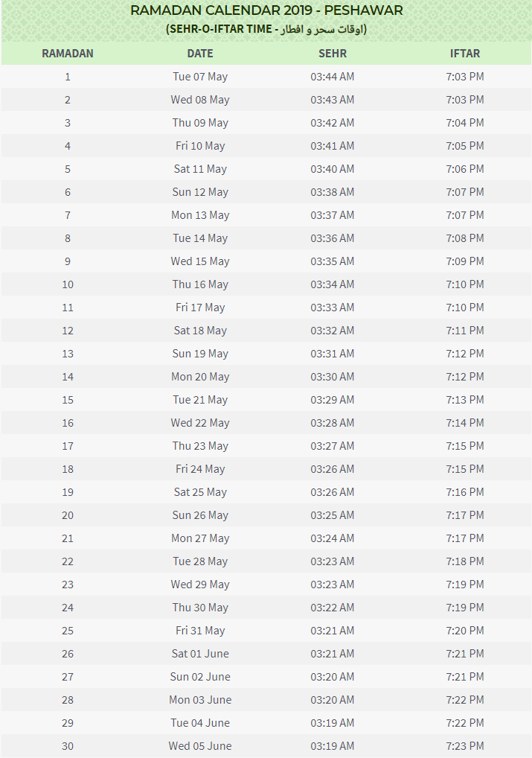Click the Mon 27 May date cell
This screenshot has height=758, width=532.
tap(200, 538)
